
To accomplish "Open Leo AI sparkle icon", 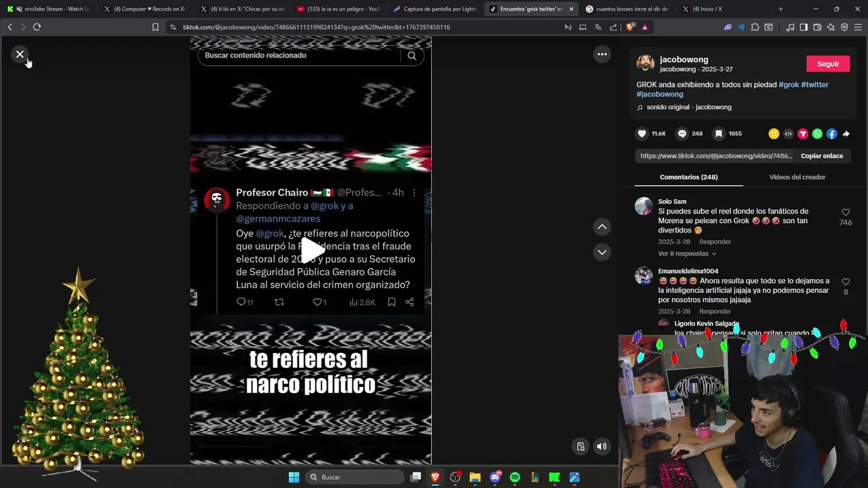I will (x=831, y=27).
